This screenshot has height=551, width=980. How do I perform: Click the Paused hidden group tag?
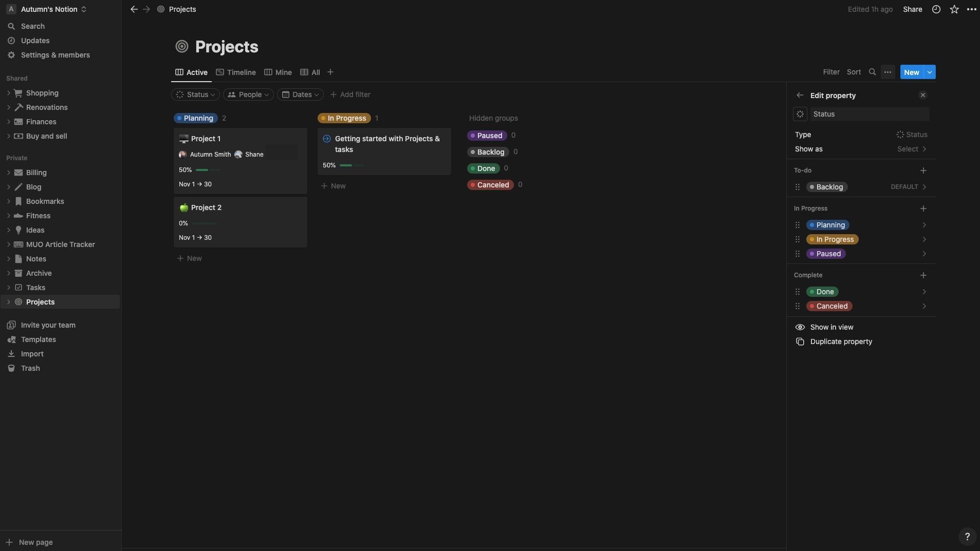(x=487, y=136)
